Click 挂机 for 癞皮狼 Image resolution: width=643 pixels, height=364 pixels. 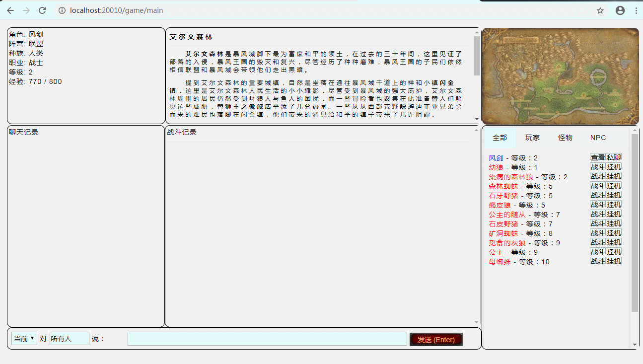point(614,204)
